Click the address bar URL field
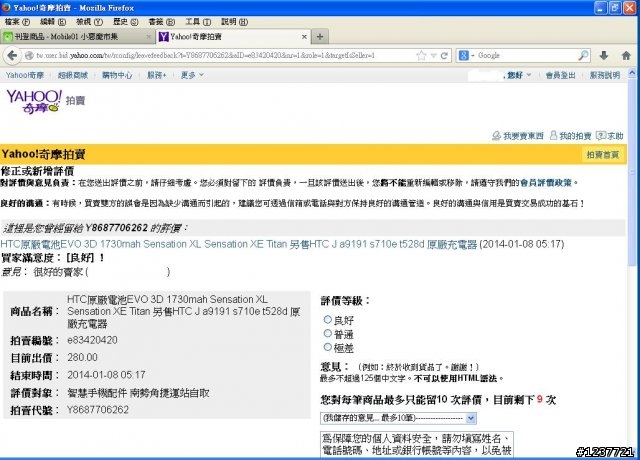Screen dimensions: 640x460 click(224, 55)
